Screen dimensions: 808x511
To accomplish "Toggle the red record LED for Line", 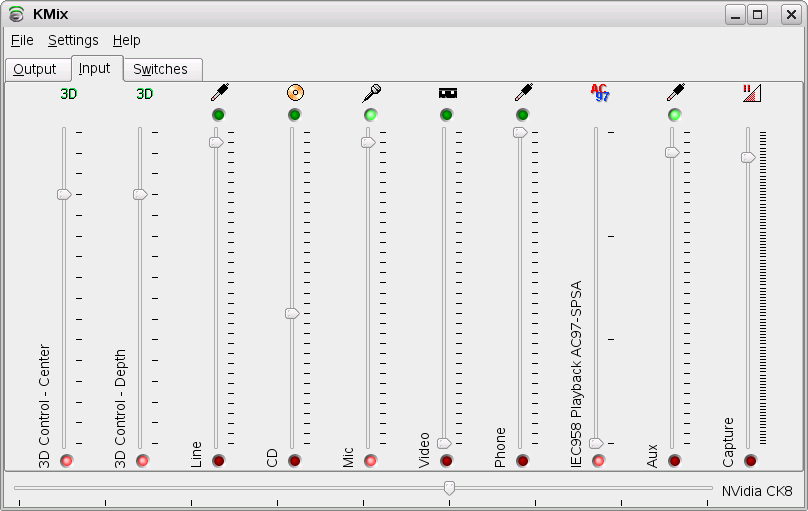I will coord(218,461).
